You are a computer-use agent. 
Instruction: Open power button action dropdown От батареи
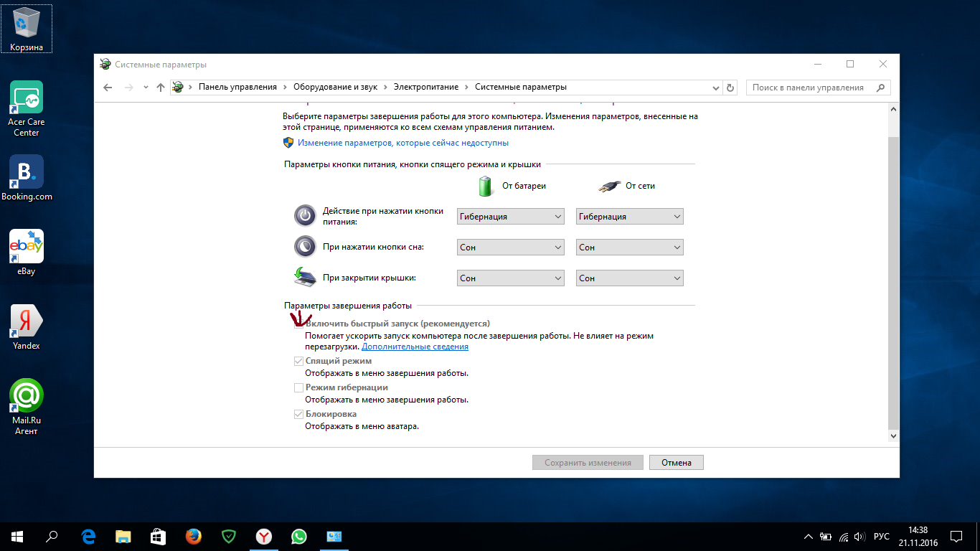(511, 217)
